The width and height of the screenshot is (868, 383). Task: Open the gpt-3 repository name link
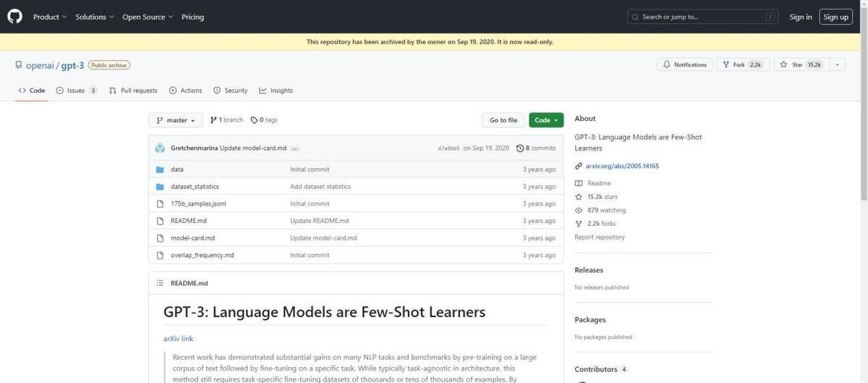coord(72,65)
